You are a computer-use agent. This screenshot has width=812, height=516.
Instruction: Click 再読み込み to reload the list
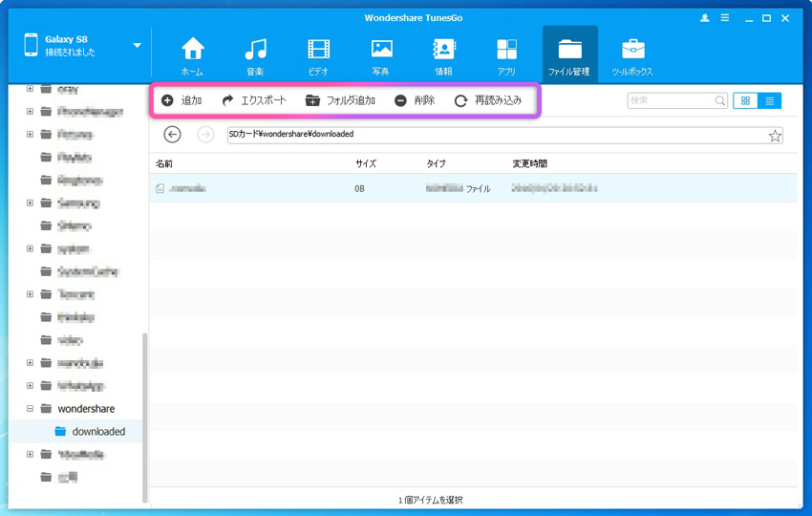488,100
